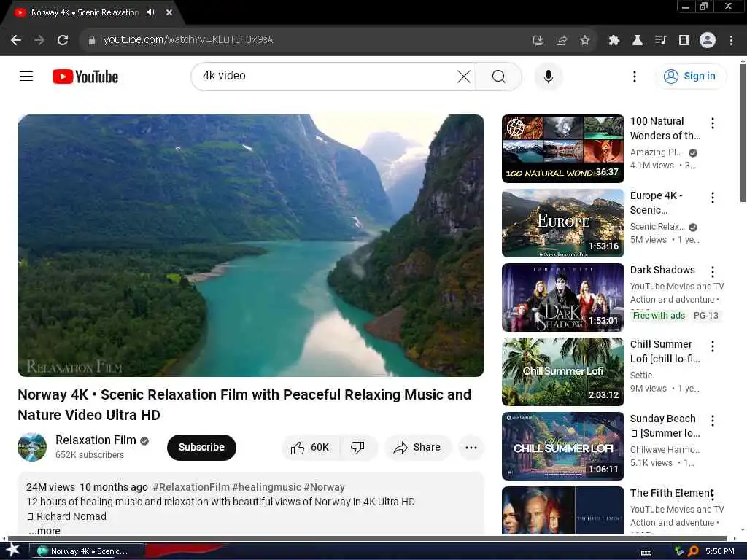Click the browser forward arrow
This screenshot has height=560, width=747.
(x=39, y=40)
